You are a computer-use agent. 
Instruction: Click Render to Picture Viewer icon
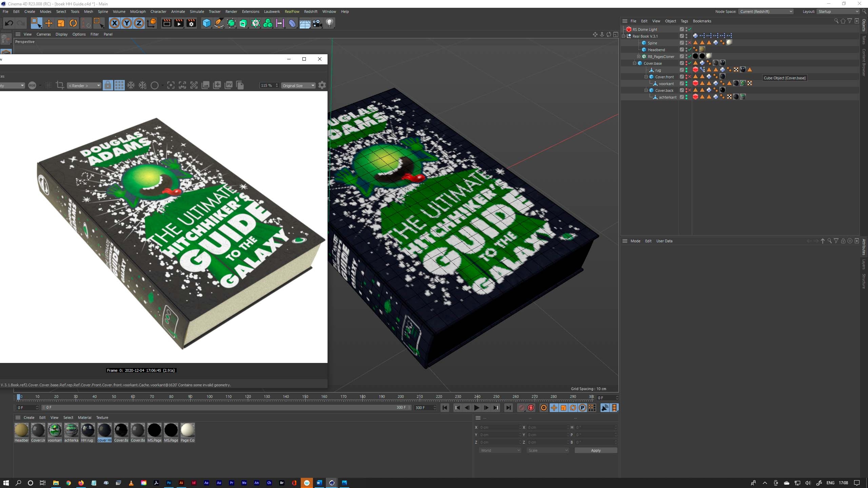coord(179,23)
